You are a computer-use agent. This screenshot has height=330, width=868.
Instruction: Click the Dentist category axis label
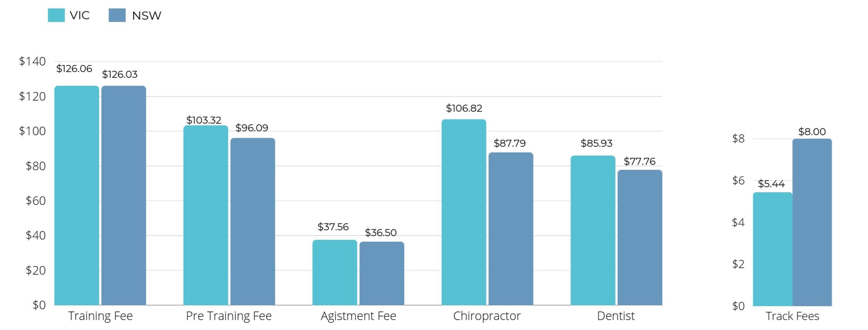tap(615, 316)
